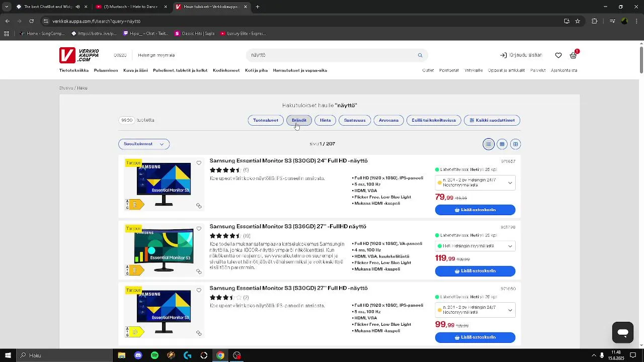Open Harrastukset ja vapaa-aika menu
Viewport: 644px width, 362px height.
click(x=300, y=70)
